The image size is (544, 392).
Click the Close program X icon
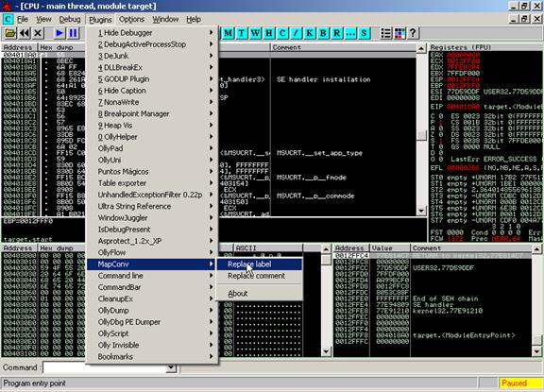(38, 33)
